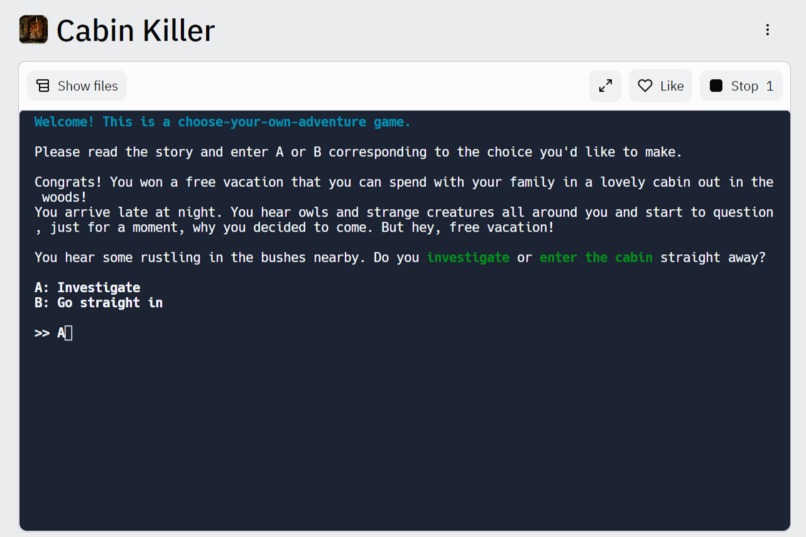The width and height of the screenshot is (806, 537).
Task: Open the three-dot more options menu
Action: coord(767,30)
